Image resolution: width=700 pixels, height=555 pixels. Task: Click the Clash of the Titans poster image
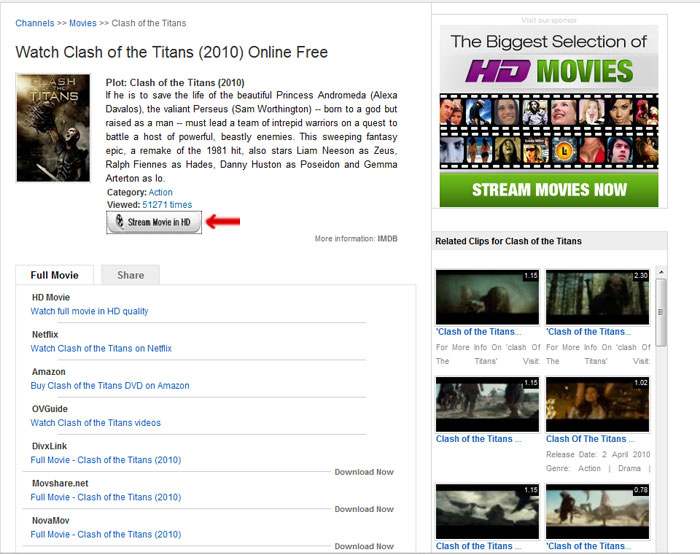[53, 128]
